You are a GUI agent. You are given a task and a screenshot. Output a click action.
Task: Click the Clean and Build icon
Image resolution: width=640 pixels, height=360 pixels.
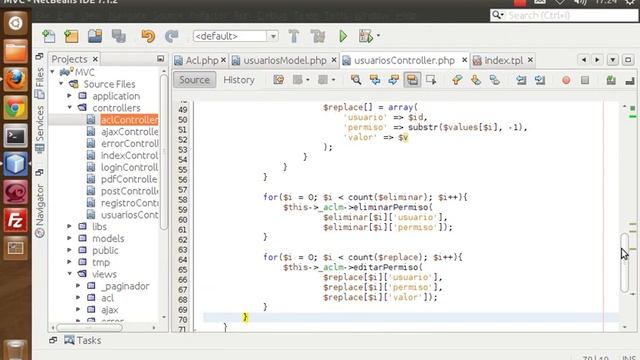point(318,36)
